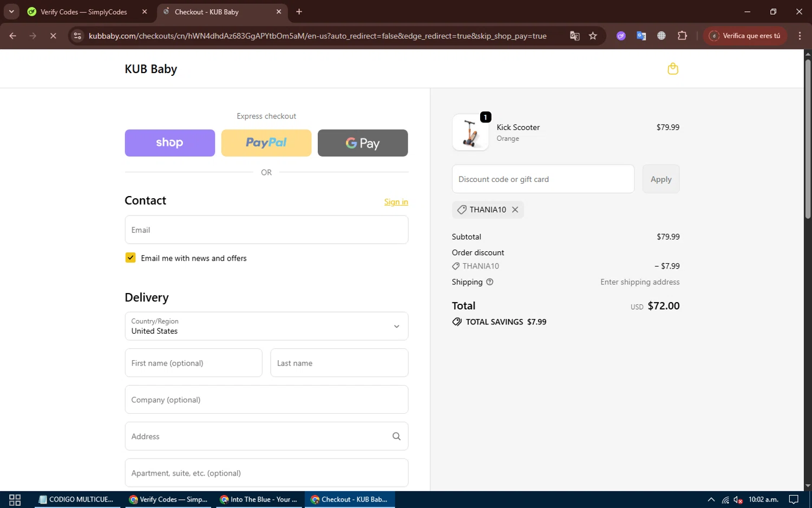
Task: Switch to Verify Codes — Simp... taskbar window
Action: 168,499
